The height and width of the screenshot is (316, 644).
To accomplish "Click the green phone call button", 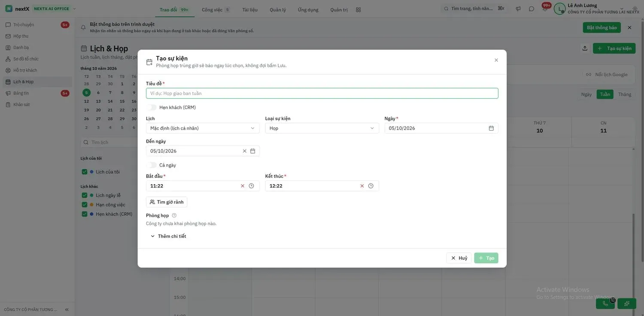I will coord(605,304).
